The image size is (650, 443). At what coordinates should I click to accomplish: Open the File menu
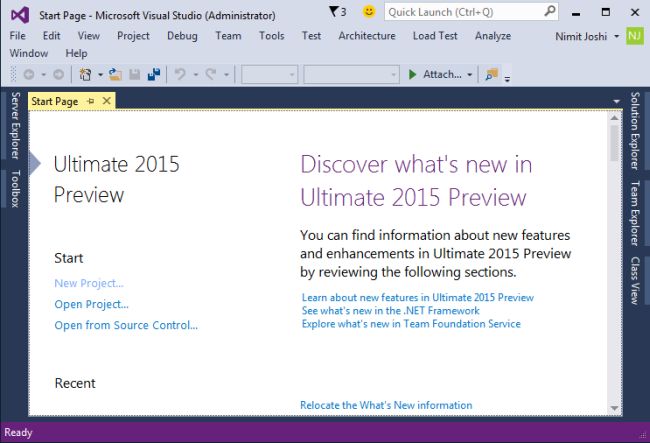coord(17,36)
